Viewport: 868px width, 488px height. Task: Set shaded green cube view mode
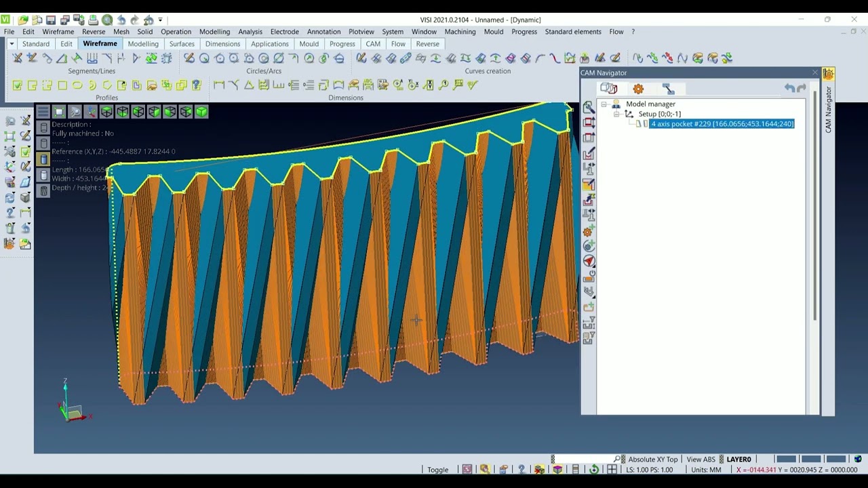click(201, 112)
